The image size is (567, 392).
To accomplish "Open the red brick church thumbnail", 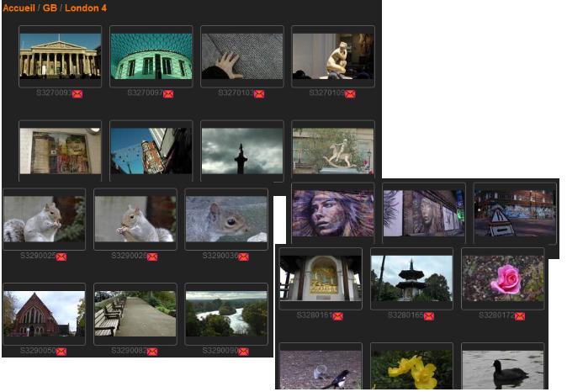I will [44, 314].
